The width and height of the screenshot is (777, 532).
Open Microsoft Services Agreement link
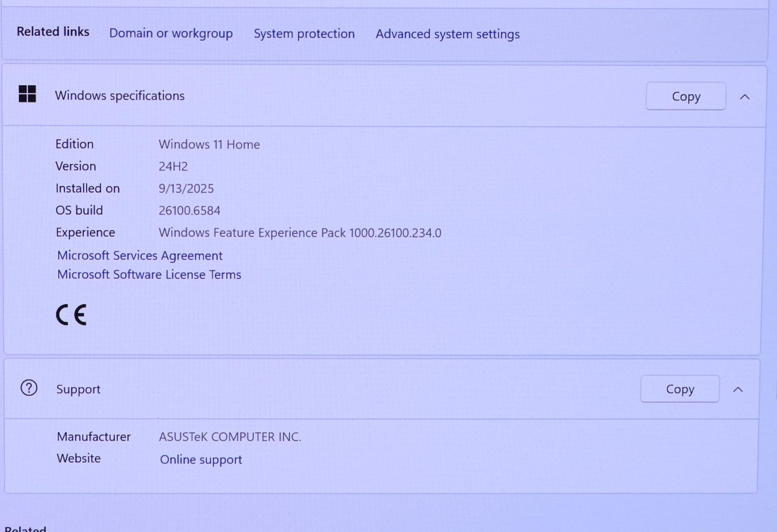[x=140, y=255]
